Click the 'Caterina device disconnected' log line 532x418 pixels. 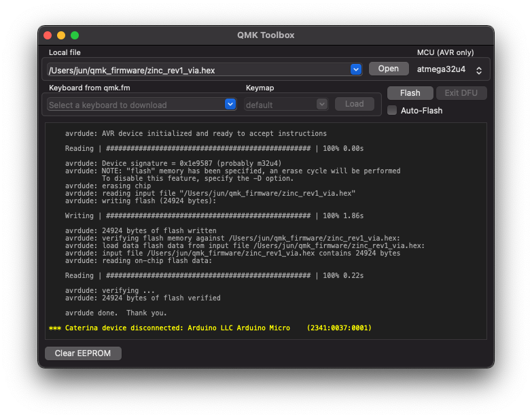211,328
